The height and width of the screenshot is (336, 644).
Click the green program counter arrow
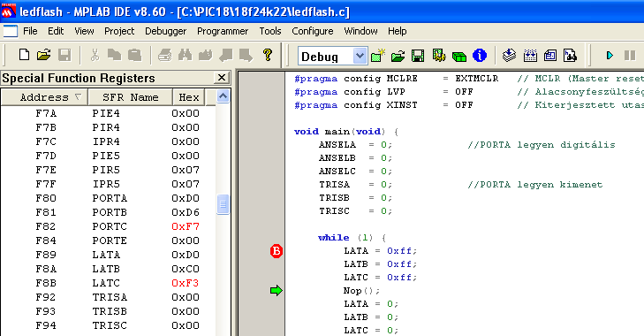[277, 291]
